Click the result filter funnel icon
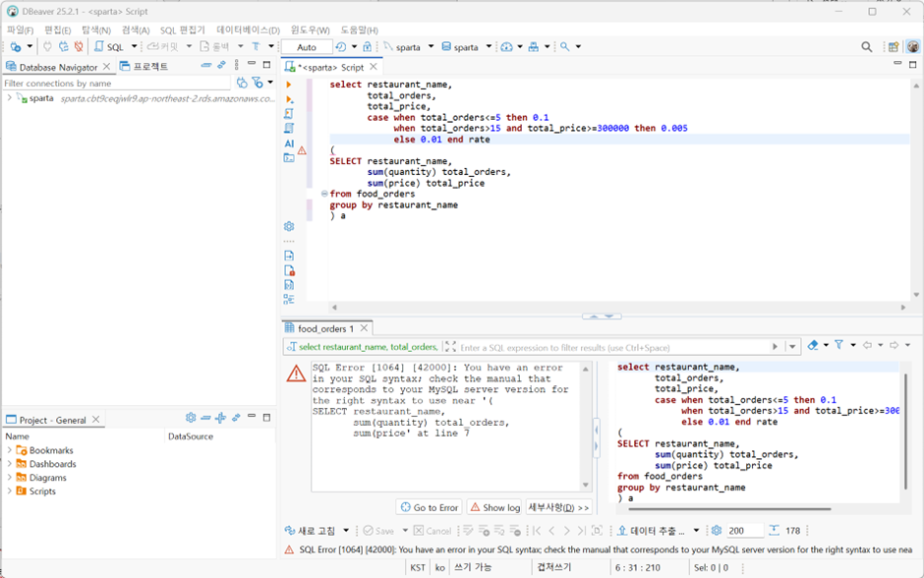The image size is (924, 578). (x=839, y=345)
